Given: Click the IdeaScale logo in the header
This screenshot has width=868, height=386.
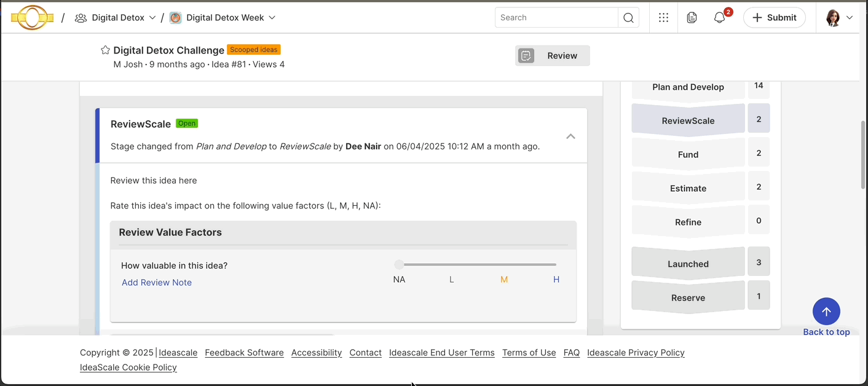Looking at the screenshot, I should click(32, 17).
